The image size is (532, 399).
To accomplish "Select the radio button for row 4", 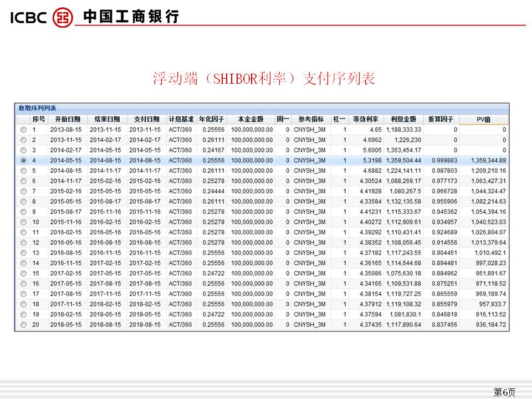I will pos(23,161).
